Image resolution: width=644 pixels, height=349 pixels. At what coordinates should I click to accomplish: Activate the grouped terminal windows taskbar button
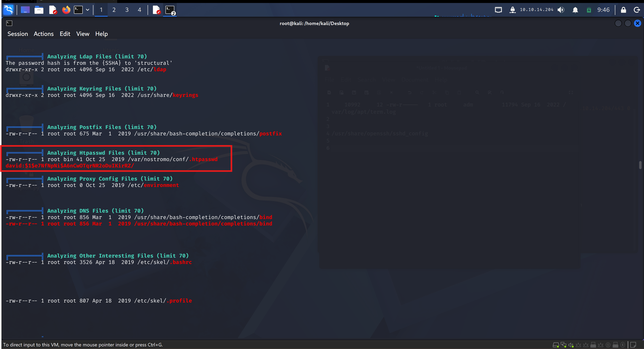(x=170, y=10)
